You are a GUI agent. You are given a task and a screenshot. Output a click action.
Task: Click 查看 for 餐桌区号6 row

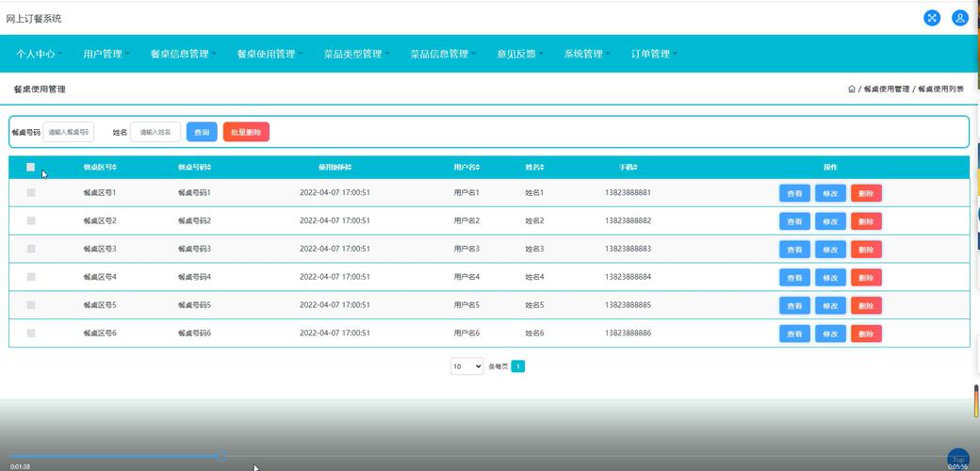794,333
